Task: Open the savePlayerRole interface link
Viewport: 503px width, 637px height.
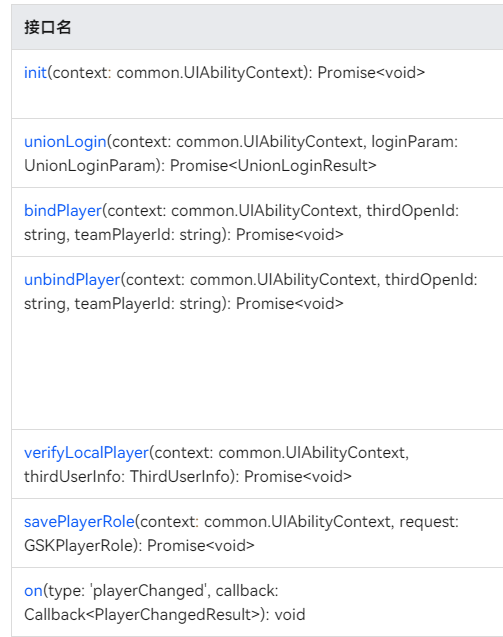Action: coord(79,522)
